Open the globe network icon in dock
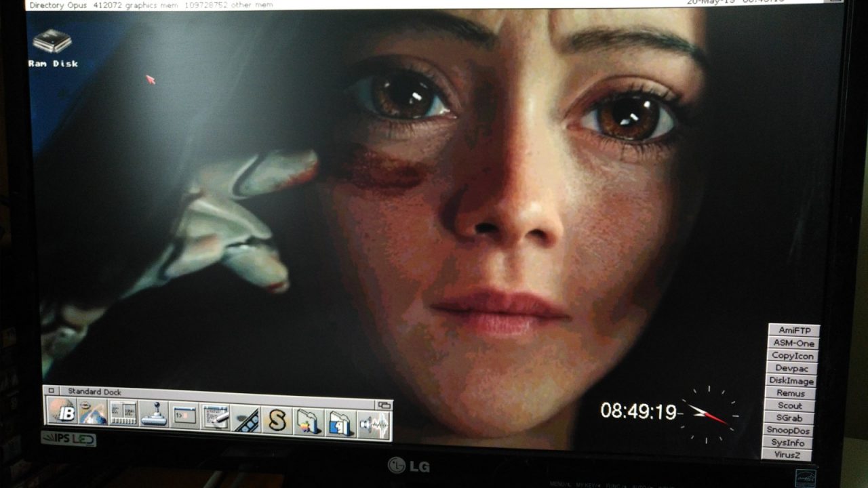This screenshot has width=868, height=488. [x=93, y=412]
